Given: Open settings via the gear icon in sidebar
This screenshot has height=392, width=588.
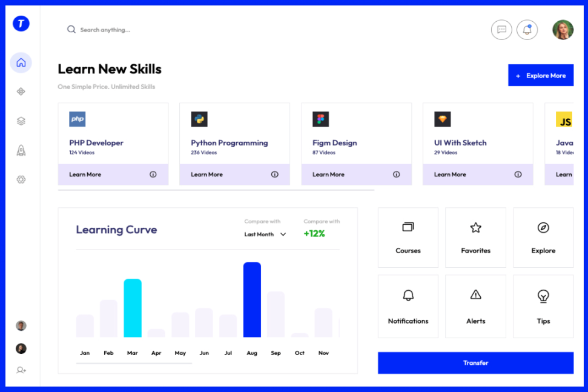Looking at the screenshot, I should [21, 178].
